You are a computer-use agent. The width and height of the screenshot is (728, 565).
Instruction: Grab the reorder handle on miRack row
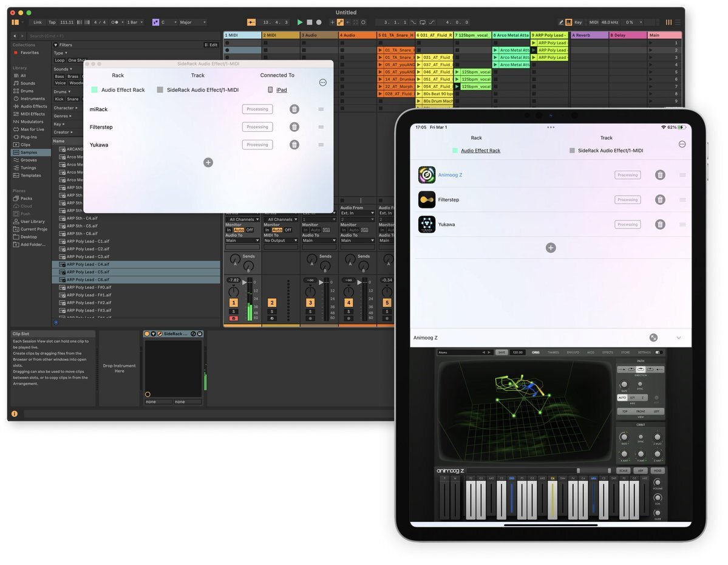pos(321,109)
